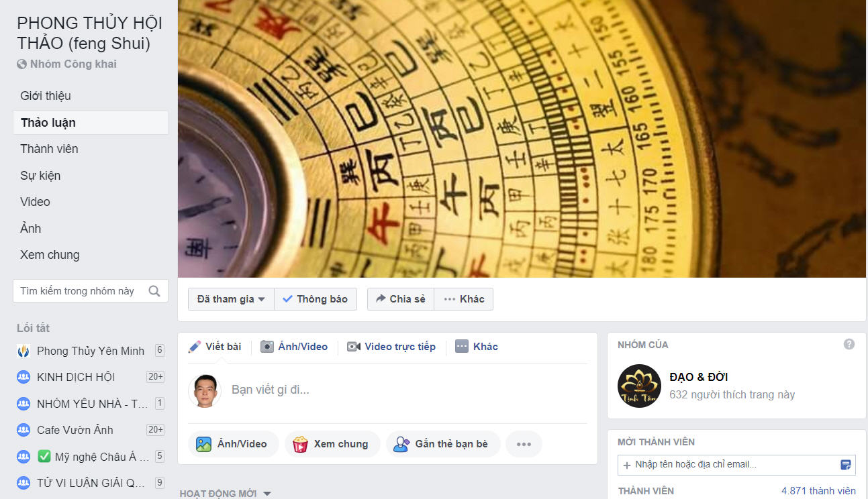The image size is (868, 499).
Task: Expand the HOẠT ĐỘNG MỚI sort dropdown
Action: tap(226, 494)
